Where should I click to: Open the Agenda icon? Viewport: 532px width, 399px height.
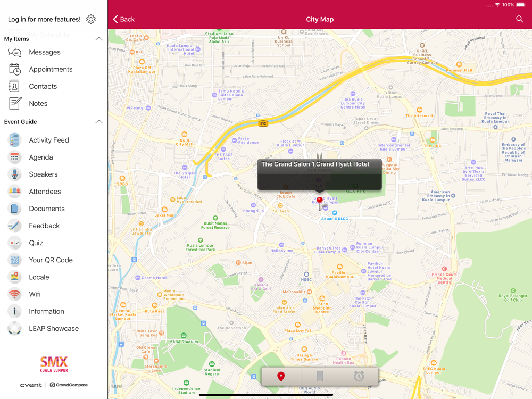[14, 157]
